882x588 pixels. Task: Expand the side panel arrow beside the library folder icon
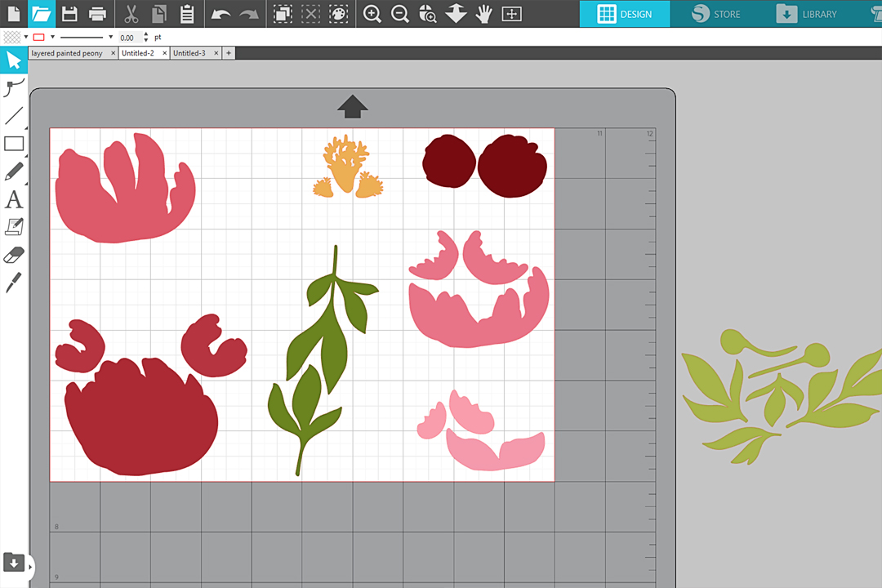tap(30, 567)
